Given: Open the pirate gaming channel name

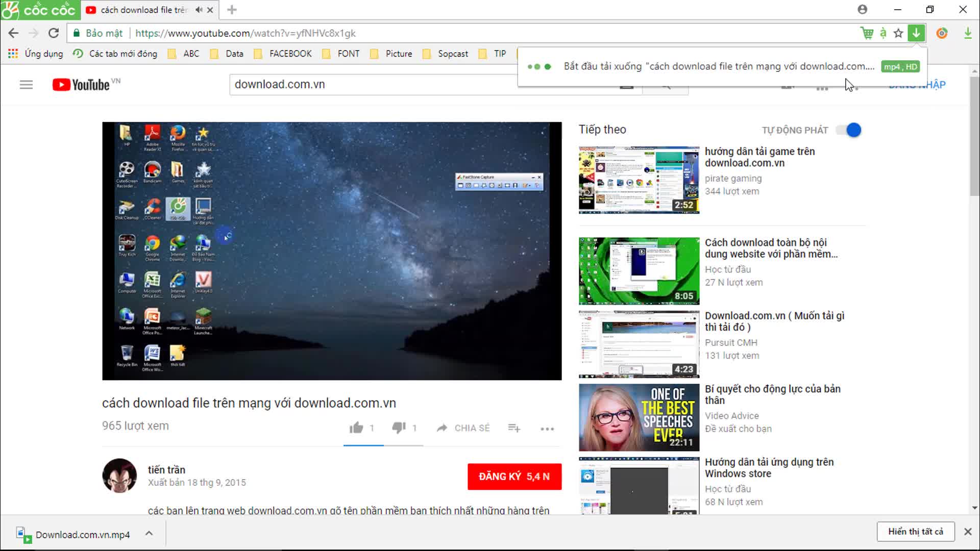Looking at the screenshot, I should click(x=733, y=179).
